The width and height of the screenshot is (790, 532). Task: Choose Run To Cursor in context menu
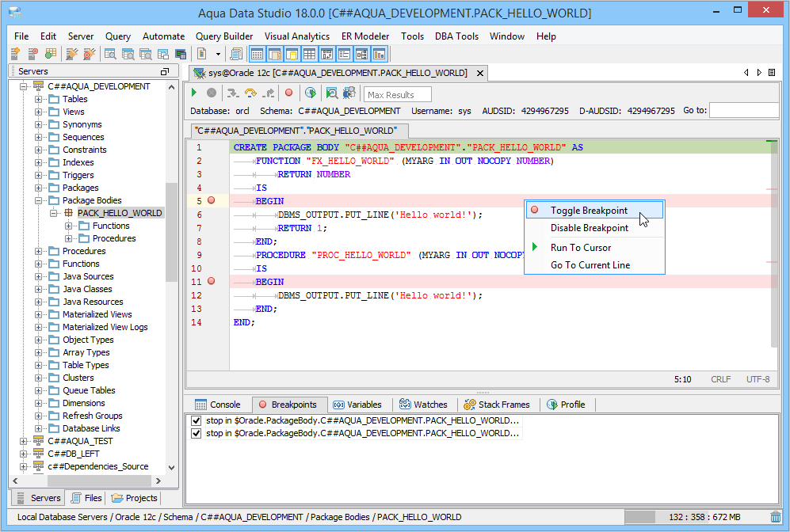coord(581,248)
